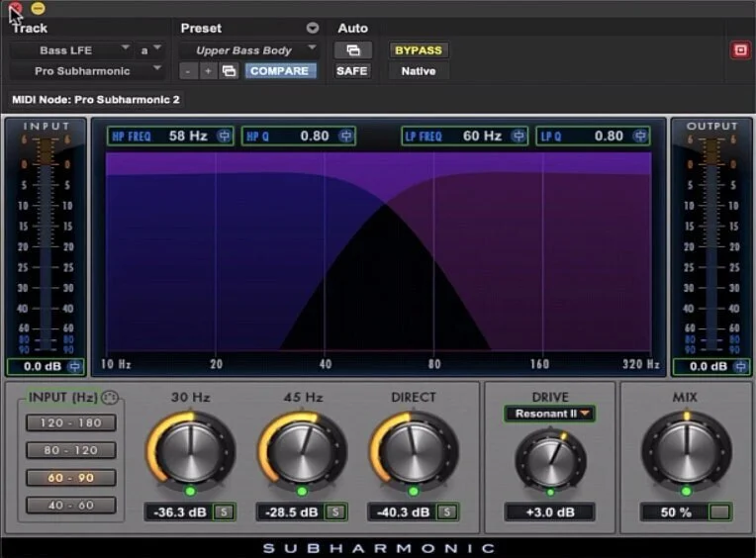Toggle the 45 Hz band green enable light

pos(303,491)
